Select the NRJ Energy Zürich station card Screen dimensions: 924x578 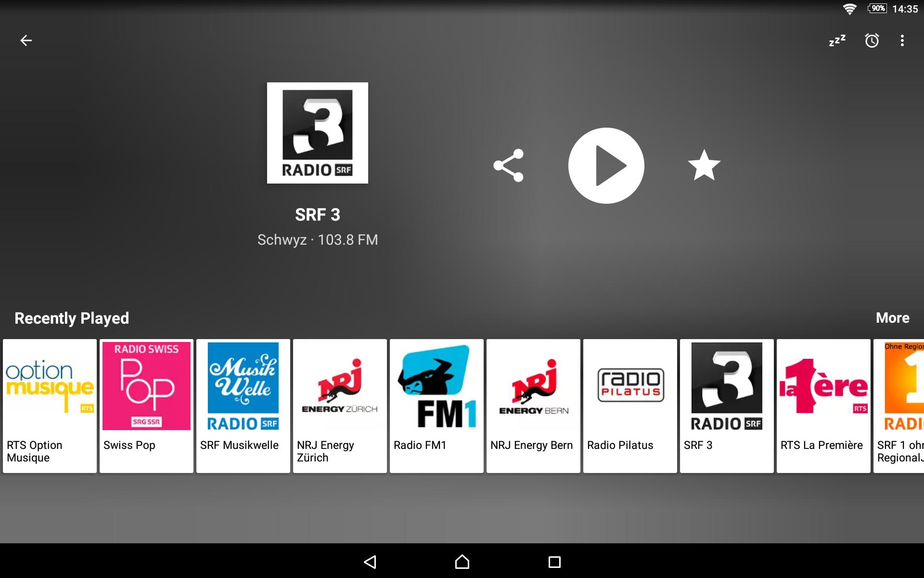coord(340,406)
